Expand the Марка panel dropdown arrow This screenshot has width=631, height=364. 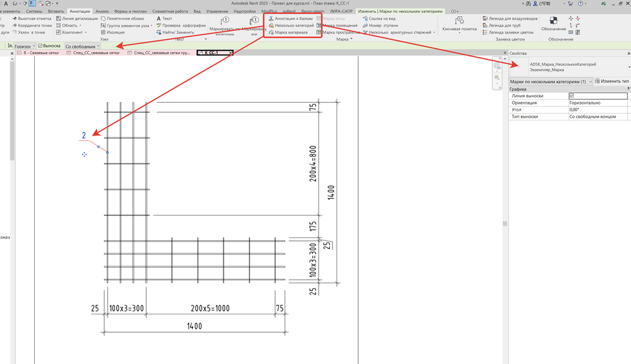(351, 39)
